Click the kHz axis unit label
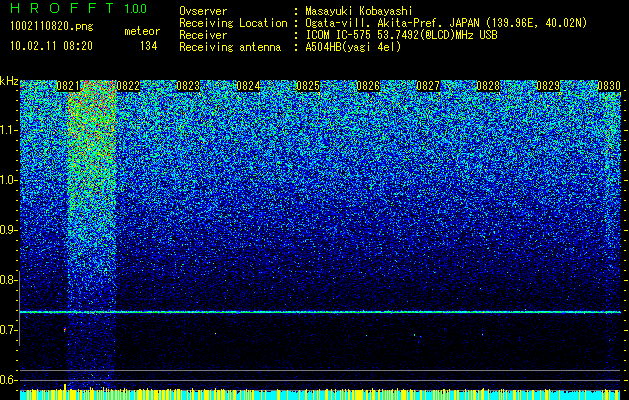This screenshot has width=629, height=400. coord(9,81)
